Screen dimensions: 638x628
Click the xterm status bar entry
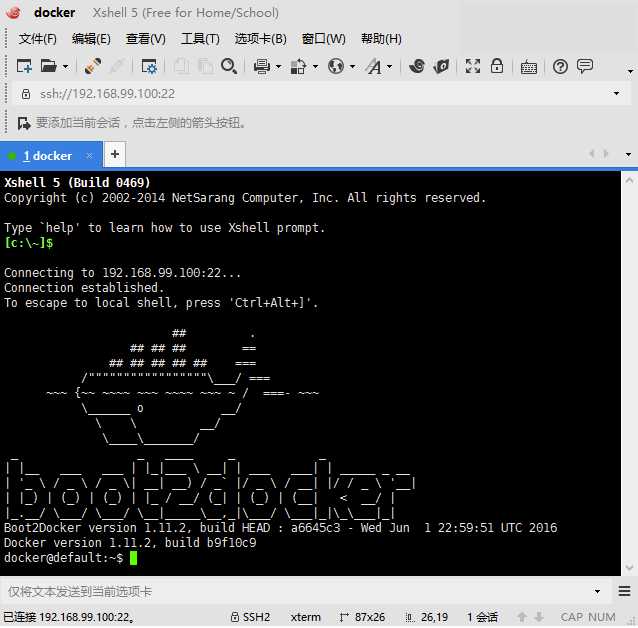306,617
